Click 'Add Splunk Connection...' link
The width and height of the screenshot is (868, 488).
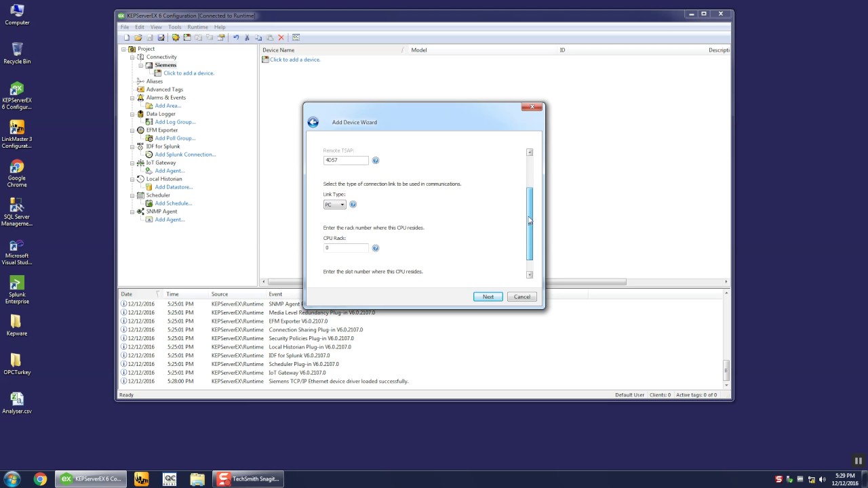tap(185, 155)
